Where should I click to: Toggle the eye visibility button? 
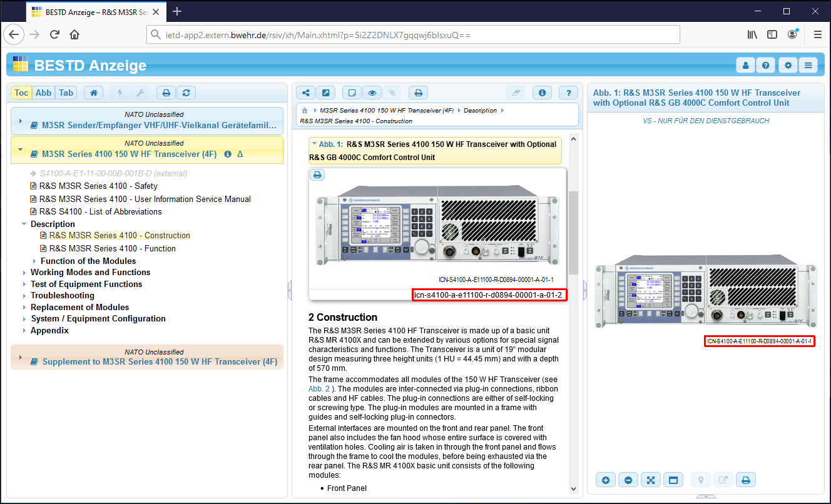tap(372, 93)
